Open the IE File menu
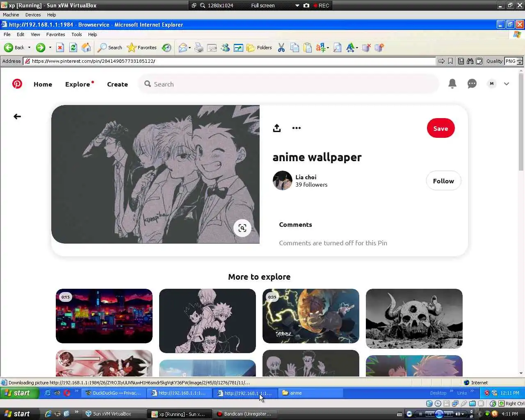This screenshot has height=420, width=525. [x=7, y=34]
